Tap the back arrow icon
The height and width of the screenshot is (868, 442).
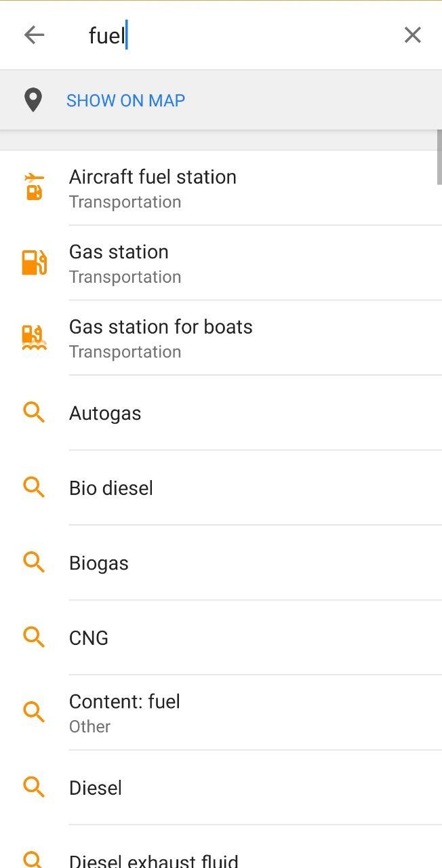pyautogui.click(x=34, y=35)
